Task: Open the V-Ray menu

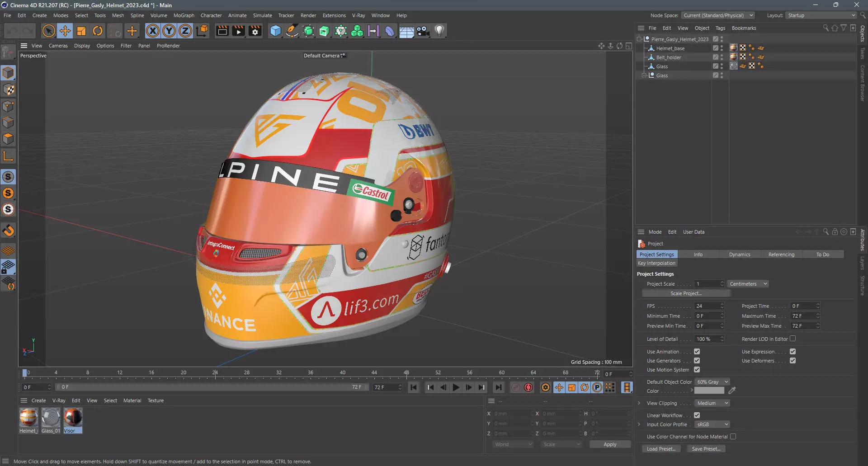Action: pos(359,15)
